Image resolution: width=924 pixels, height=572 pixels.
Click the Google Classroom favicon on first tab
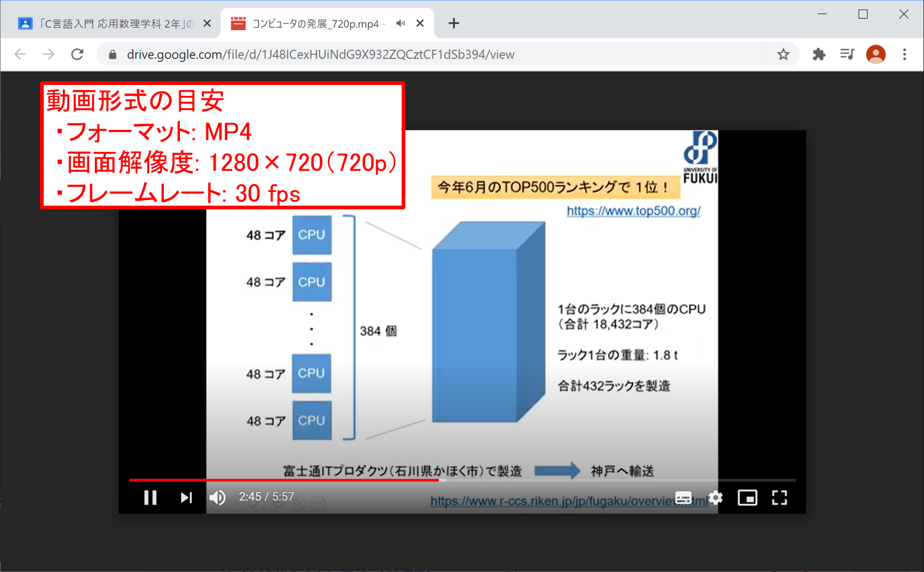(x=25, y=23)
